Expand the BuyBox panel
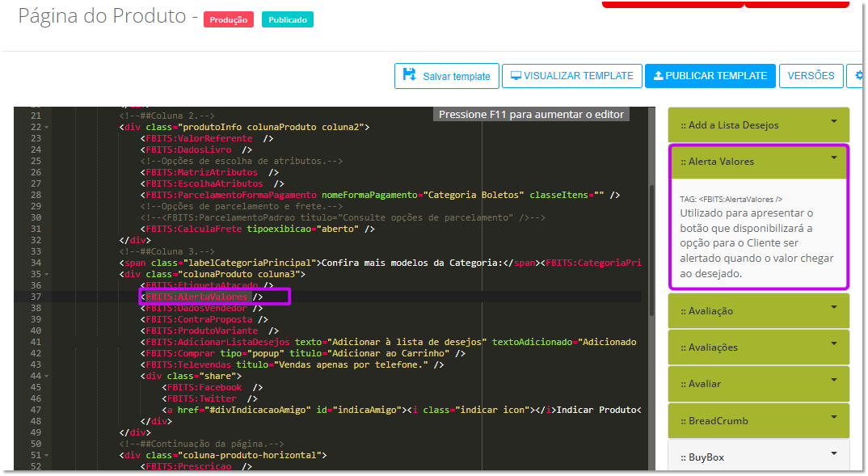The height and width of the screenshot is (476, 868). click(758, 457)
